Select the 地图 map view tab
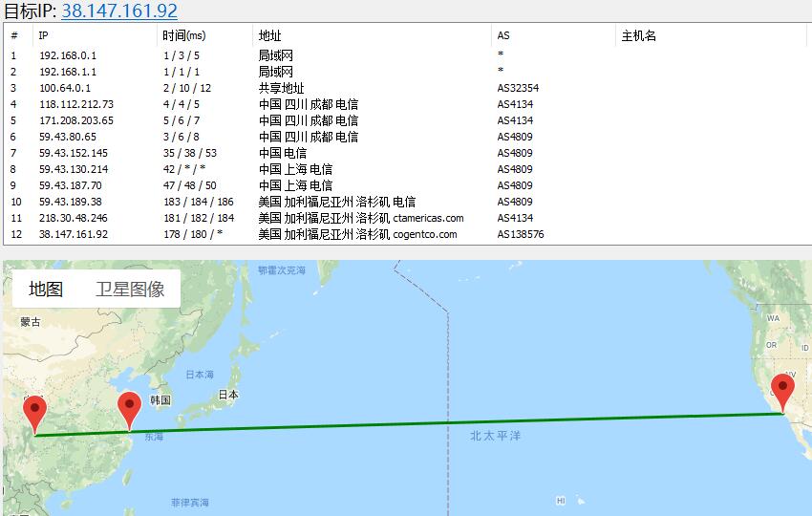The width and height of the screenshot is (812, 516). [x=46, y=290]
